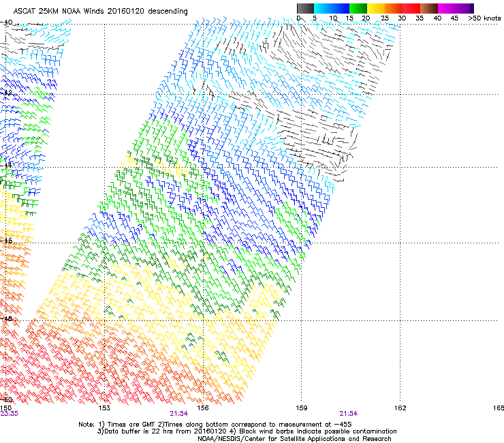The width and height of the screenshot is (504, 443).
Task: Click the magenta 40-45 knots legend color
Action: click(447, 8)
